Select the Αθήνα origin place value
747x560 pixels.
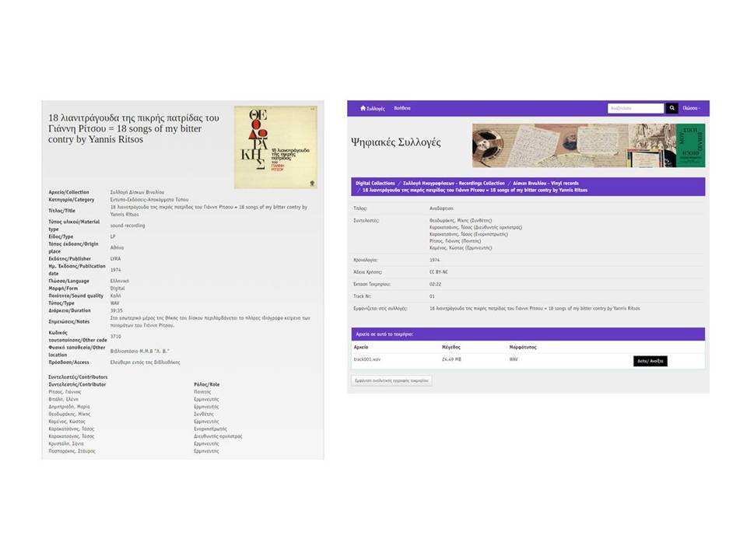pyautogui.click(x=117, y=247)
